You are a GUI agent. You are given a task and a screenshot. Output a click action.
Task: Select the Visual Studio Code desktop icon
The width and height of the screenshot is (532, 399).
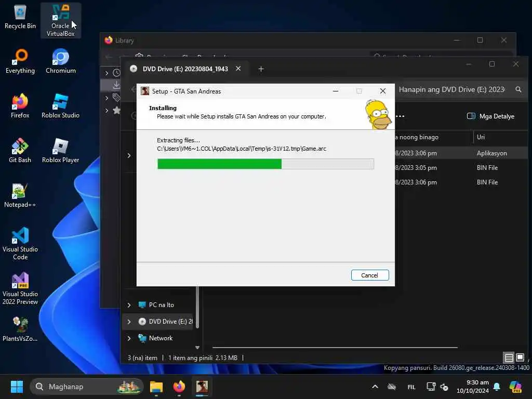point(20,244)
